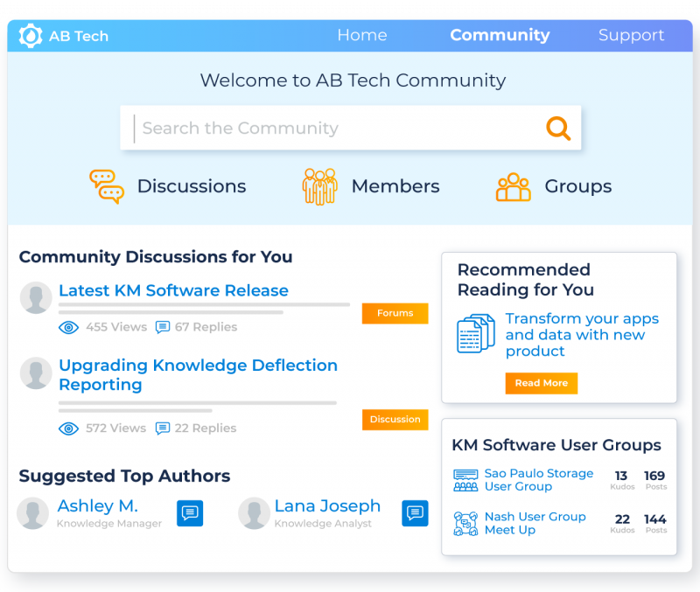
Task: Open Upgrading Knowledge Deflection Reporting discussion
Action: (x=199, y=375)
